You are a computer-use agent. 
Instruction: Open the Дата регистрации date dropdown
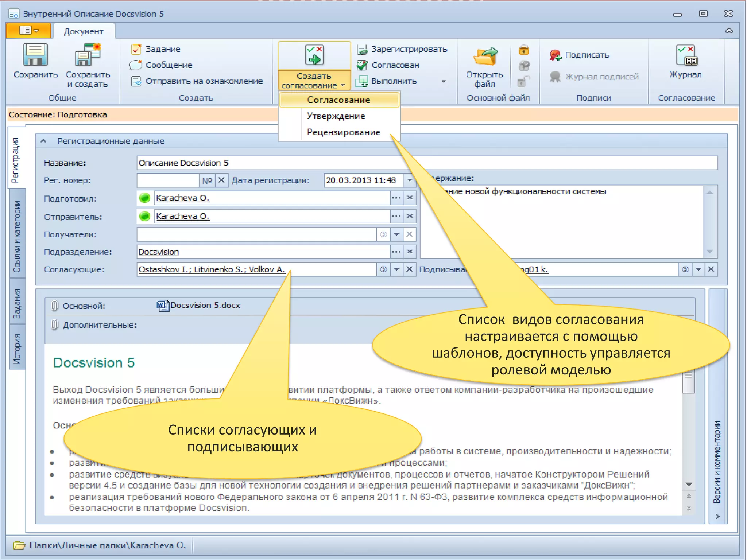(409, 180)
